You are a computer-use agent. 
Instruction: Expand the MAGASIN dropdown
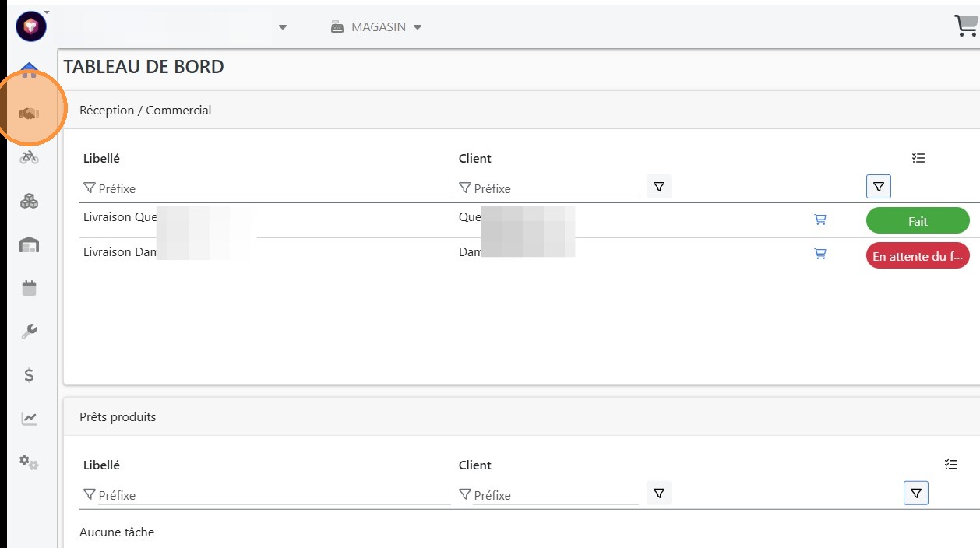(376, 27)
